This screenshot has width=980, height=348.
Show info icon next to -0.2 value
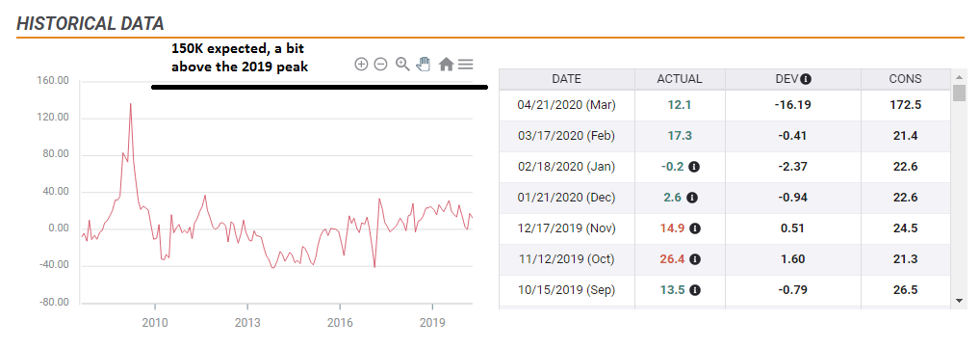[x=695, y=167]
